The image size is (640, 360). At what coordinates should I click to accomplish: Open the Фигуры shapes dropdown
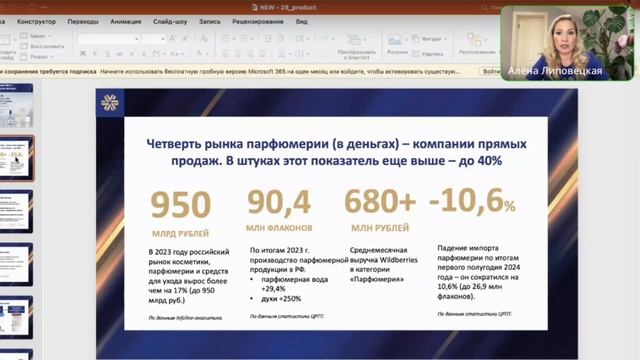(x=429, y=39)
